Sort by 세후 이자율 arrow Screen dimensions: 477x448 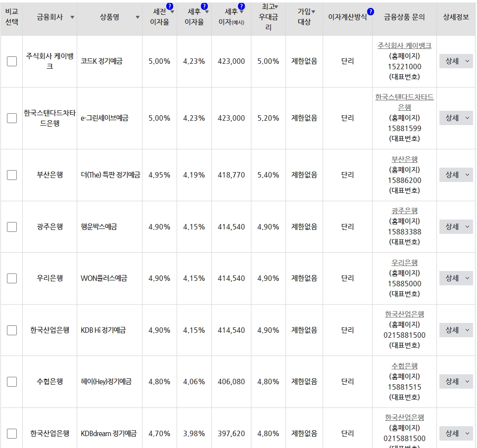[x=207, y=12]
